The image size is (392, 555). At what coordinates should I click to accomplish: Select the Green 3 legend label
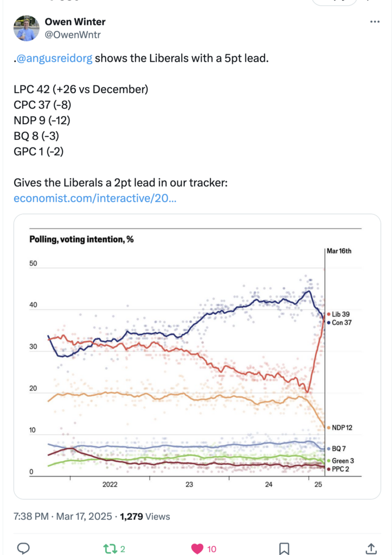(340, 461)
